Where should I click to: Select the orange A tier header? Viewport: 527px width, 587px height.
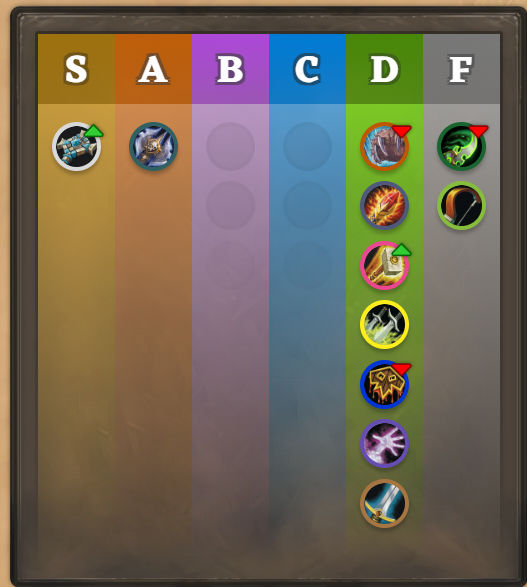tap(153, 69)
